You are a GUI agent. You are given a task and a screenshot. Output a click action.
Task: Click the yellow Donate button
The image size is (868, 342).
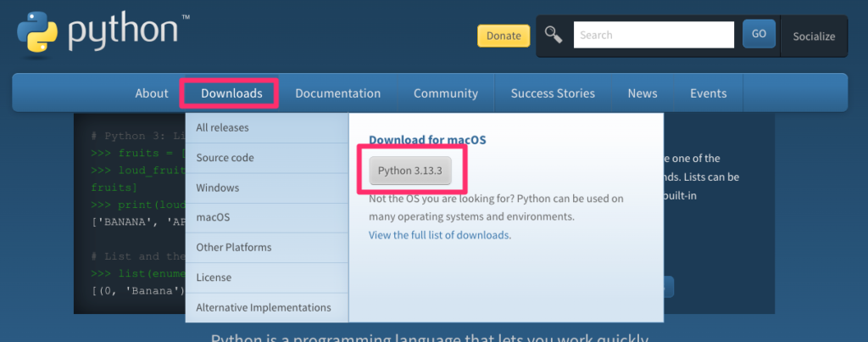pos(504,36)
